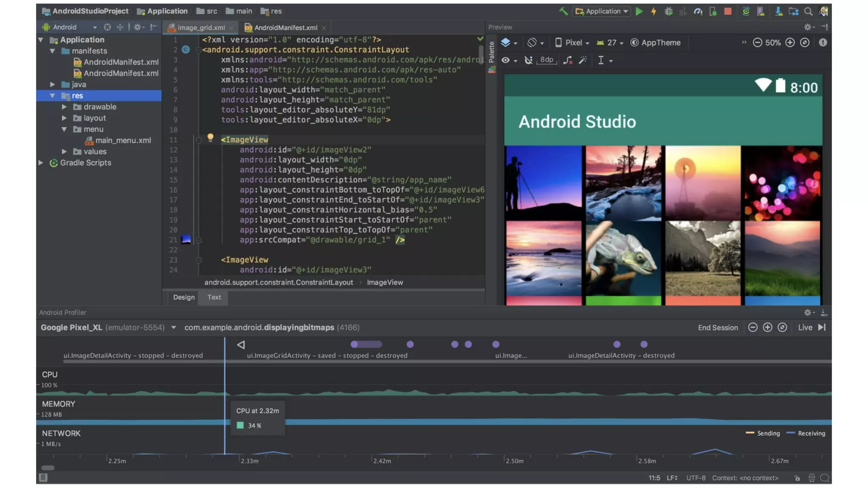Toggle Live mode in the profiler
Image resolution: width=868 pixels, height=488 pixels.
[811, 327]
